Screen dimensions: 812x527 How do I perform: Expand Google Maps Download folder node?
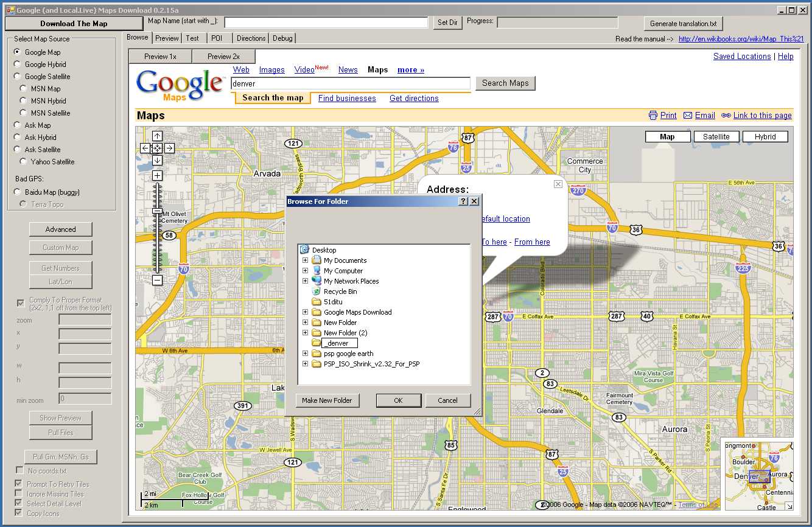(305, 312)
